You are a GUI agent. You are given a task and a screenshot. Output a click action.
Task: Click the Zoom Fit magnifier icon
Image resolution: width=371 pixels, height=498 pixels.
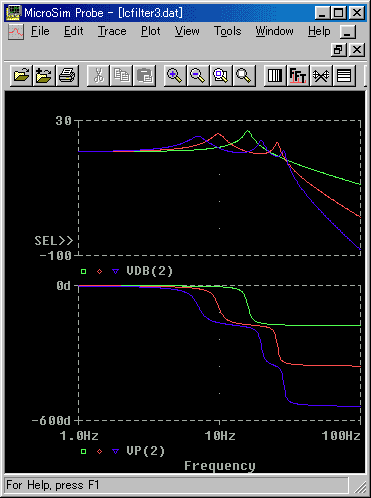point(244,75)
